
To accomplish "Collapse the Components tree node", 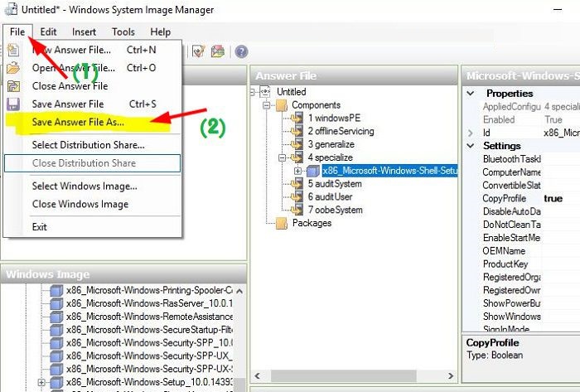I will click(266, 105).
